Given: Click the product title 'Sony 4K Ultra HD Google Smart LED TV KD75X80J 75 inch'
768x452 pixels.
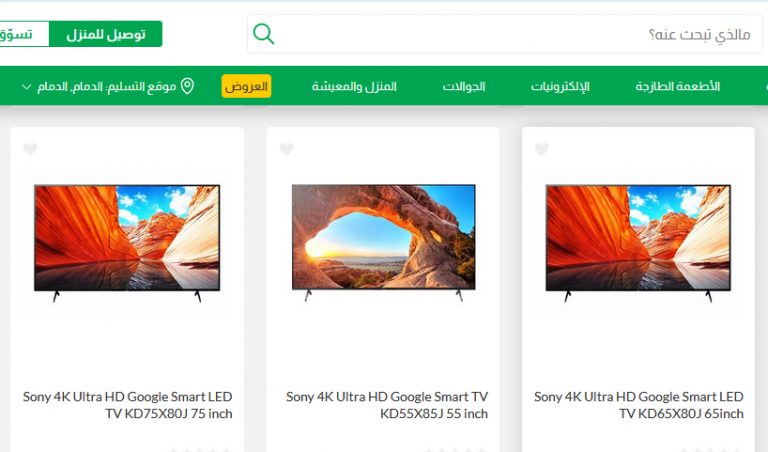Looking at the screenshot, I should (x=127, y=405).
